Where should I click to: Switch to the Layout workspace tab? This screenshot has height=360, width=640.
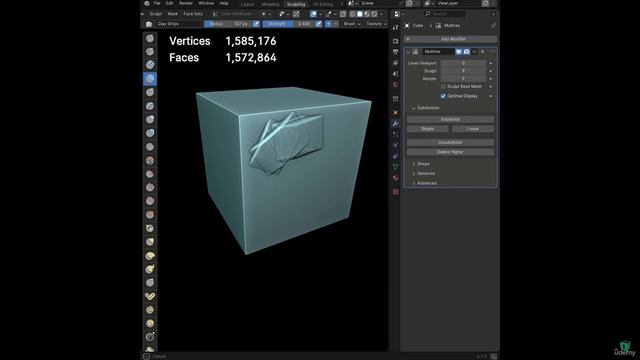[x=247, y=4]
